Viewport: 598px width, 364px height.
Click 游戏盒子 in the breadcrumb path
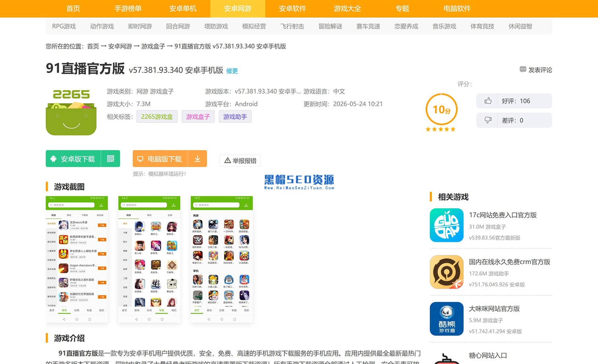pyautogui.click(x=153, y=46)
